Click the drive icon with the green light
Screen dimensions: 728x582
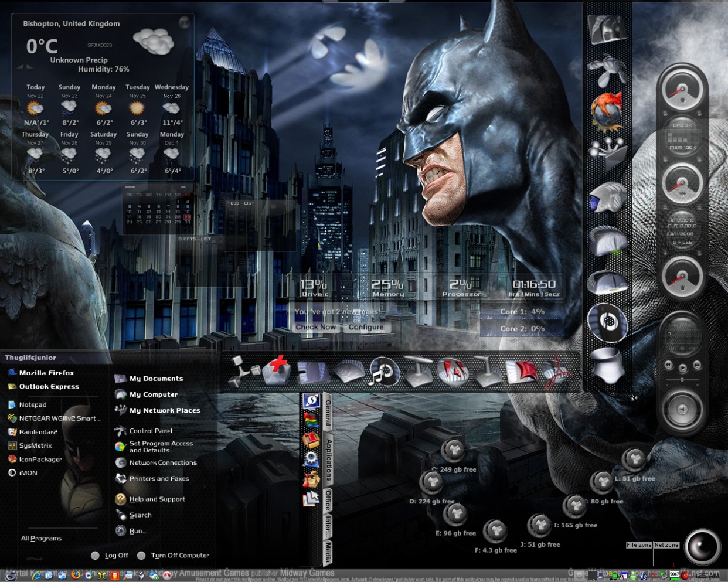click(608, 242)
